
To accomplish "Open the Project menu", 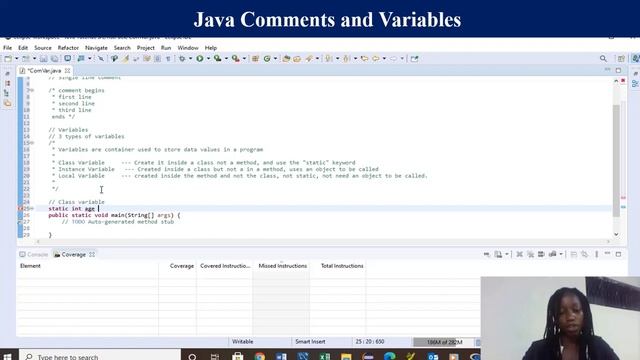I will tap(146, 48).
